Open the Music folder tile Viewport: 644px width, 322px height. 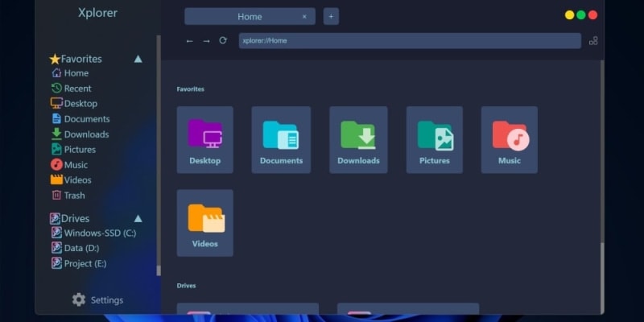(x=510, y=140)
